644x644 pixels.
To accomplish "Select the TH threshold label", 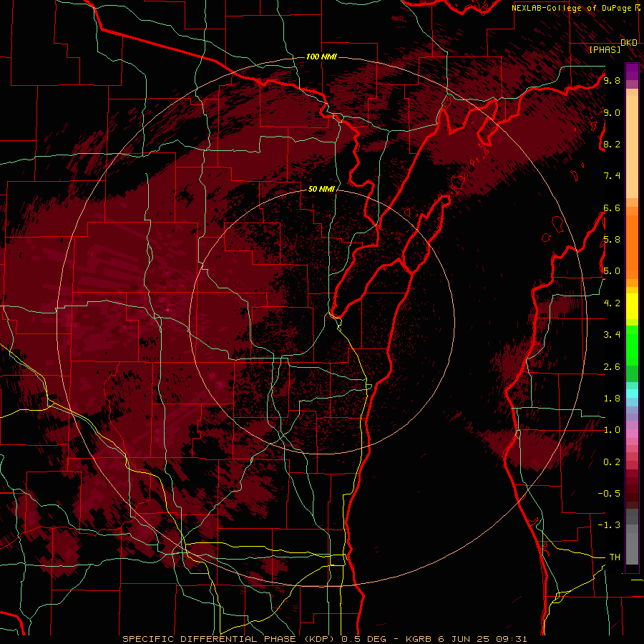I will click(x=615, y=557).
